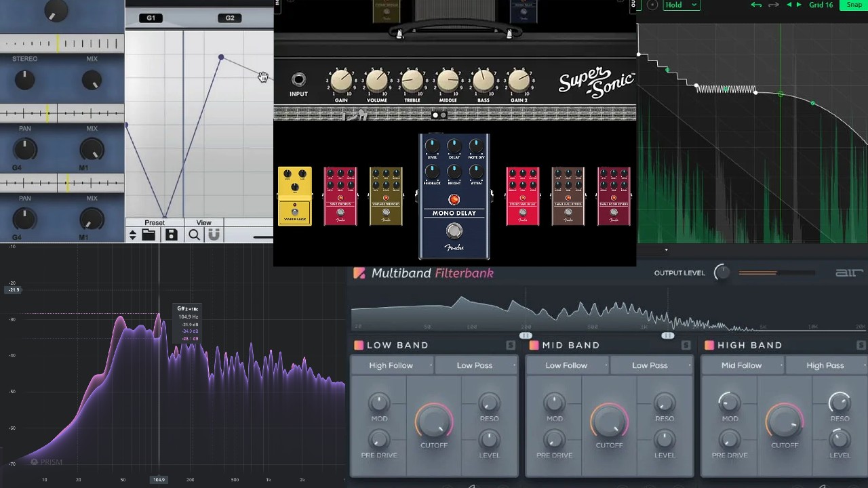
Task: Select the G2 tab
Action: coord(230,18)
